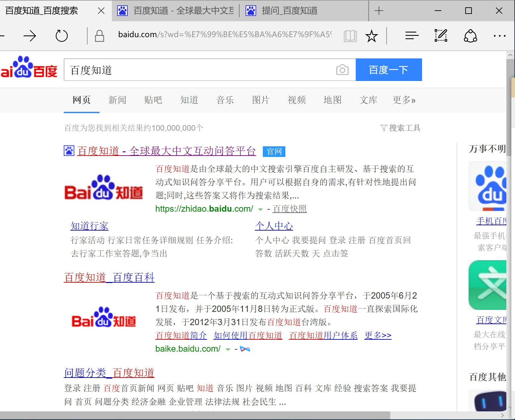Screen dimensions: 515x420
Task: Open result 问题分类_百度知道
Action: (109, 373)
